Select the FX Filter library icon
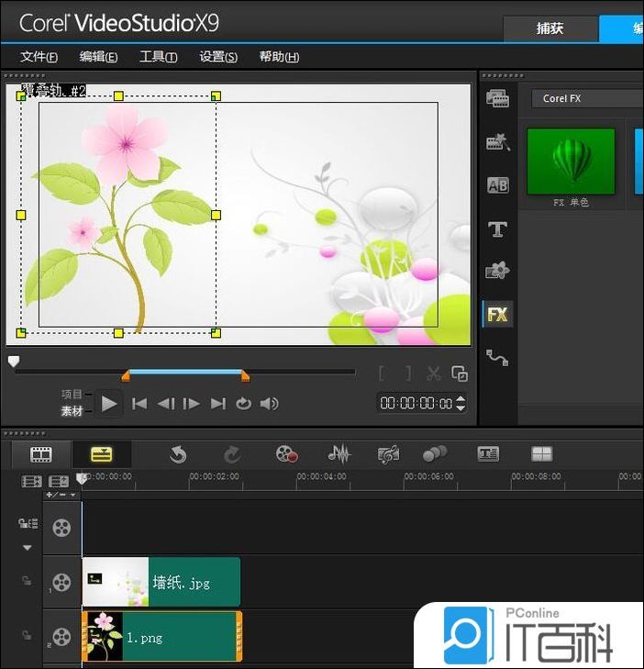 497,315
